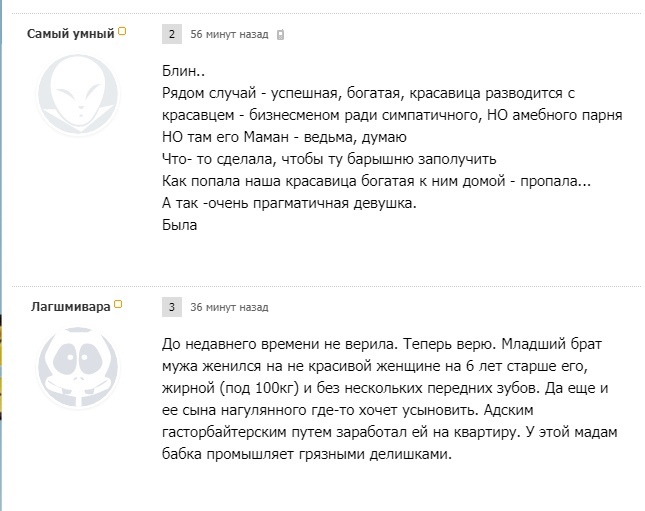Click the yellow status icon beside Самый умный
645x511 pixels.
(122, 31)
